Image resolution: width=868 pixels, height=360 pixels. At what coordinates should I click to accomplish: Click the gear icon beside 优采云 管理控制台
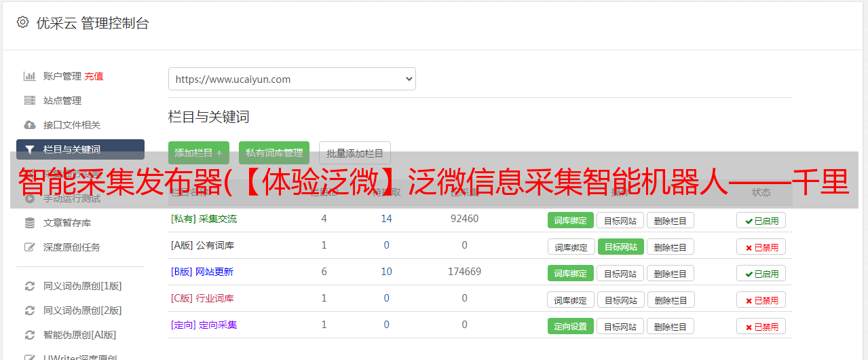point(22,22)
